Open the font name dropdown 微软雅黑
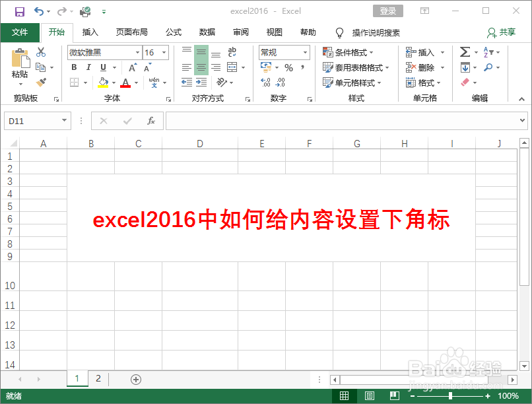 (x=137, y=53)
